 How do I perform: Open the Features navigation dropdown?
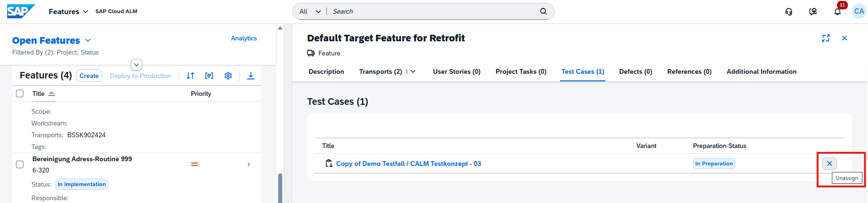[68, 11]
